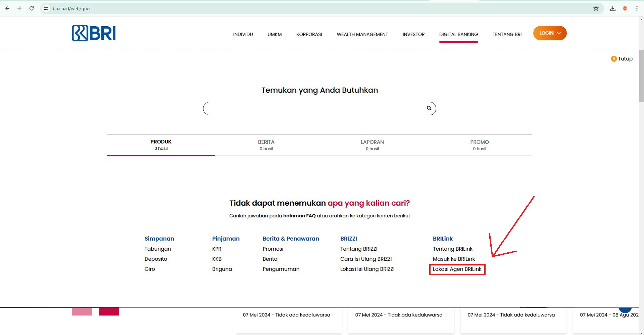The height and width of the screenshot is (335, 644).
Task: Open the browser three-dot menu
Action: point(637,8)
